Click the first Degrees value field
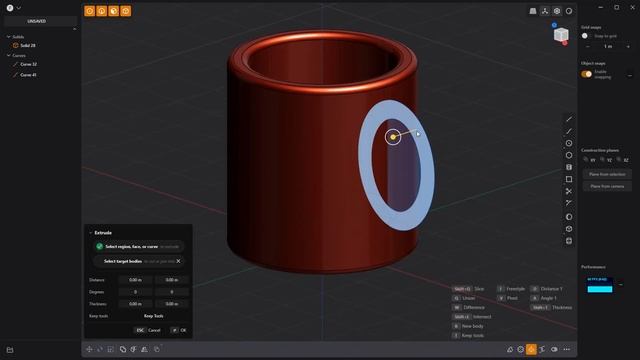 click(135, 292)
